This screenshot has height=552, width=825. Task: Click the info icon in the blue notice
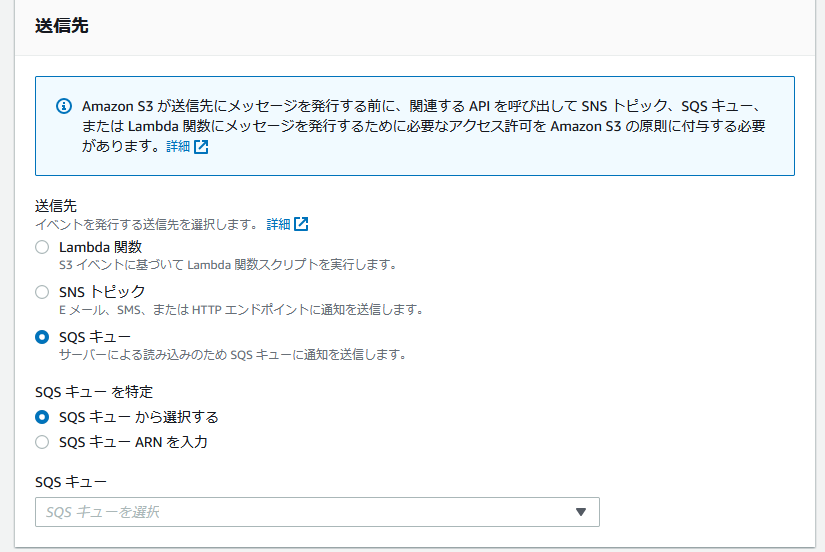pyautogui.click(x=64, y=106)
